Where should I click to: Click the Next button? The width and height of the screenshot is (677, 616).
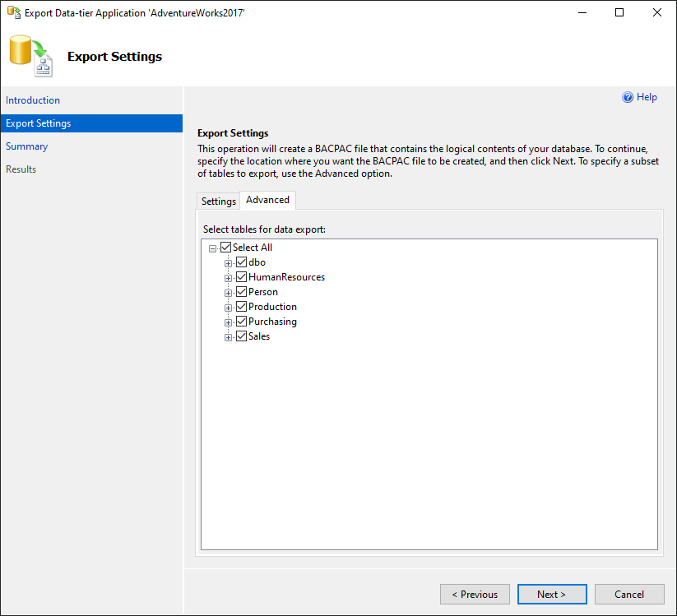coord(552,595)
